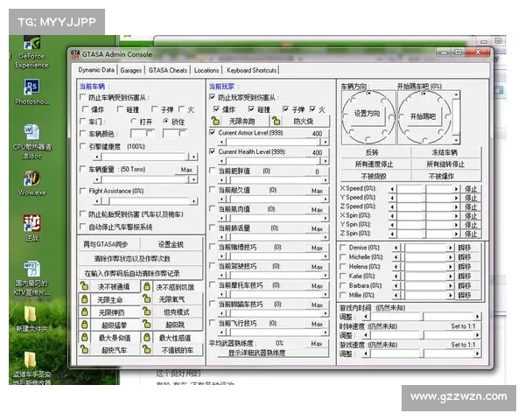Open the Garages tab
The image size is (525, 420).
tap(131, 70)
